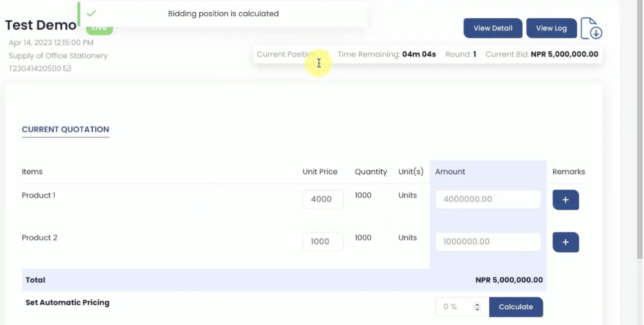Open the View Log panel
Screen dimensions: 644x325
[x=551, y=28]
